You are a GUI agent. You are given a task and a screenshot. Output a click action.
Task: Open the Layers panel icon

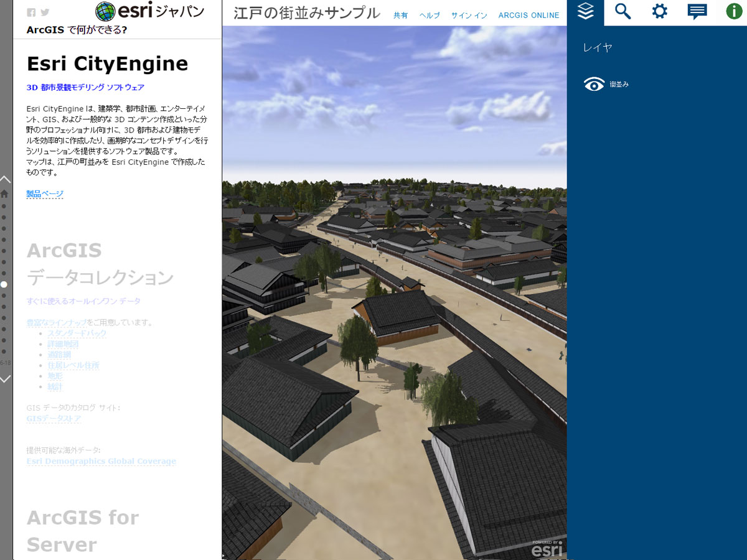click(585, 12)
